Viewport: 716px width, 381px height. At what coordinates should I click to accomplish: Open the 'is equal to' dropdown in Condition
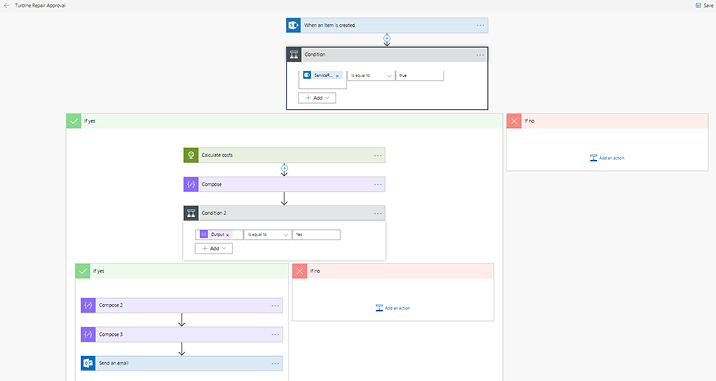(371, 75)
